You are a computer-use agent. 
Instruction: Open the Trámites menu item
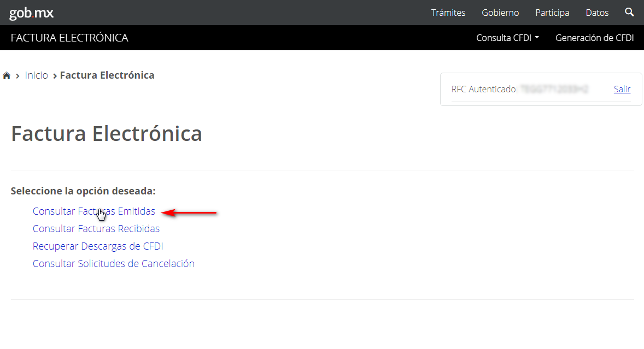[x=448, y=13]
